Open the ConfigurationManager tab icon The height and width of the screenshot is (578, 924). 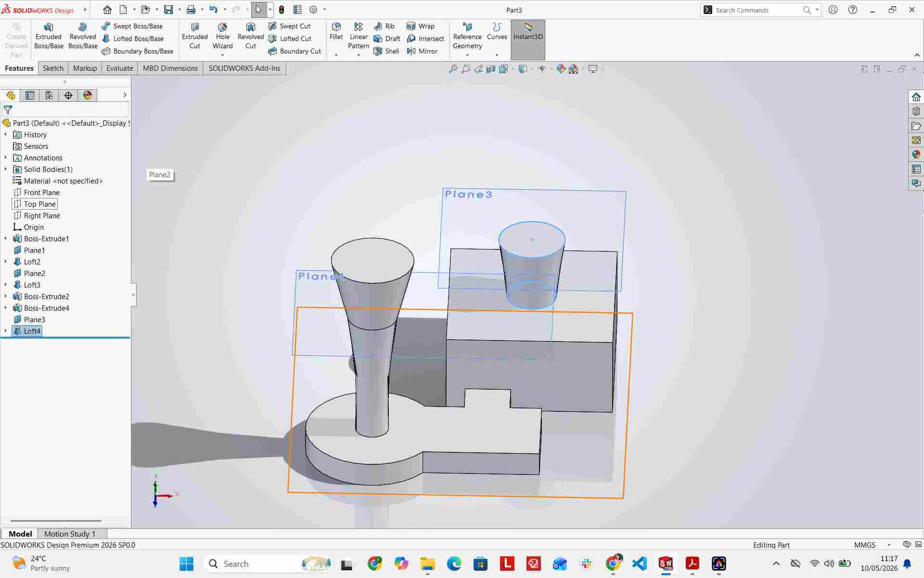click(49, 95)
